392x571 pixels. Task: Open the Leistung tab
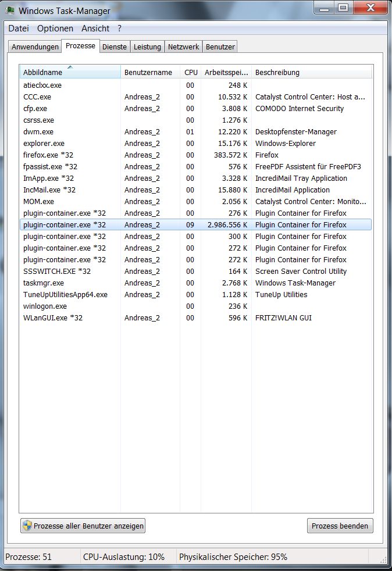(x=147, y=47)
